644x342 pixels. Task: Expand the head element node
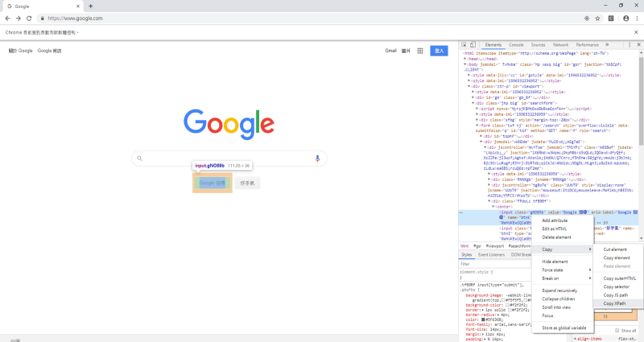pos(465,59)
